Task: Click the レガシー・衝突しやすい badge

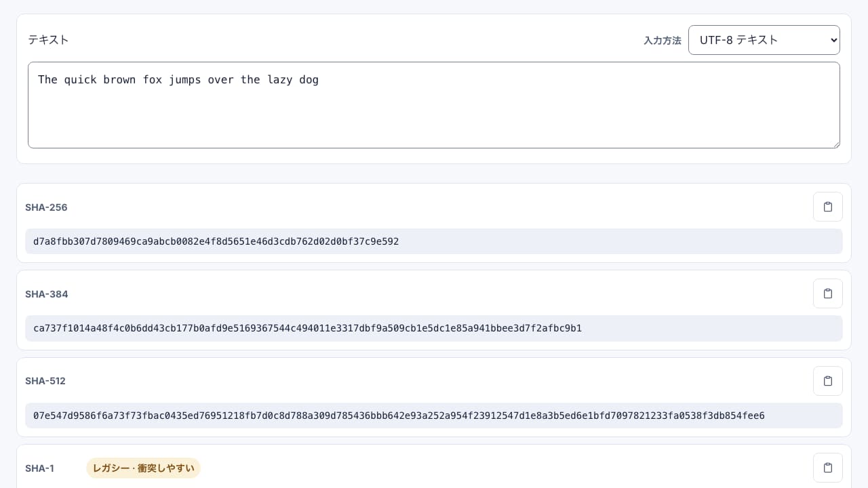Action: pyautogui.click(x=144, y=468)
